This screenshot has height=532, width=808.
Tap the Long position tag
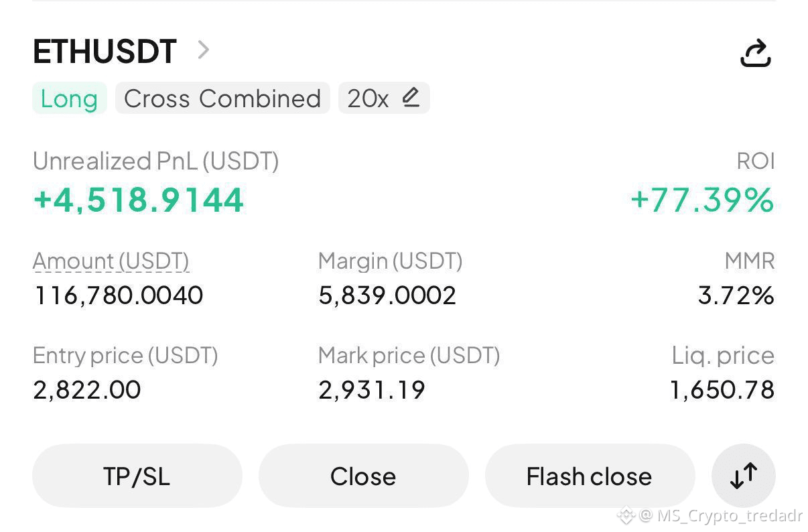[x=69, y=98]
